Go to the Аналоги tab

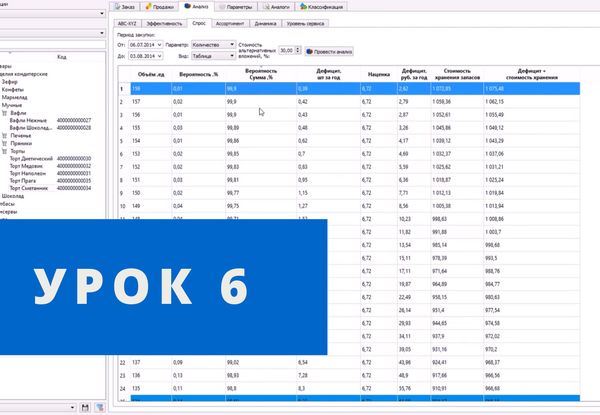click(x=276, y=7)
